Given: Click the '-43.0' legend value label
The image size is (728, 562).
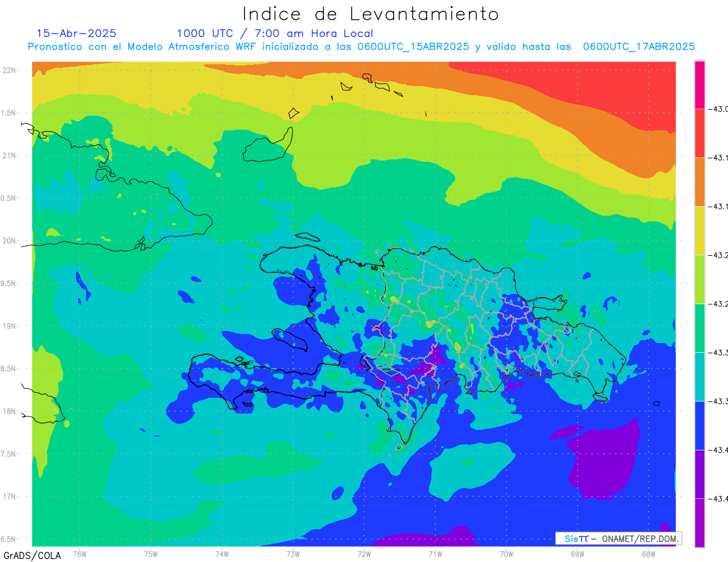Looking at the screenshot, I should coord(719,109).
